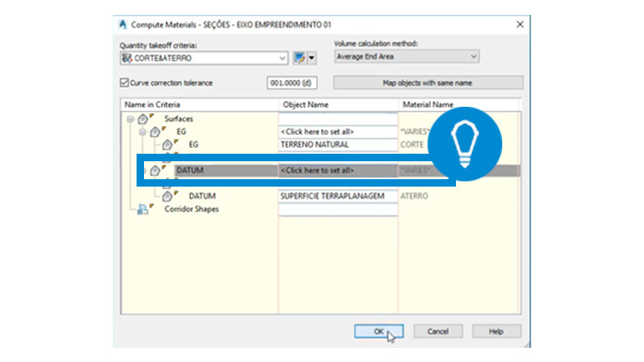
Task: Click the DATUM child surface icon
Action: point(167,196)
